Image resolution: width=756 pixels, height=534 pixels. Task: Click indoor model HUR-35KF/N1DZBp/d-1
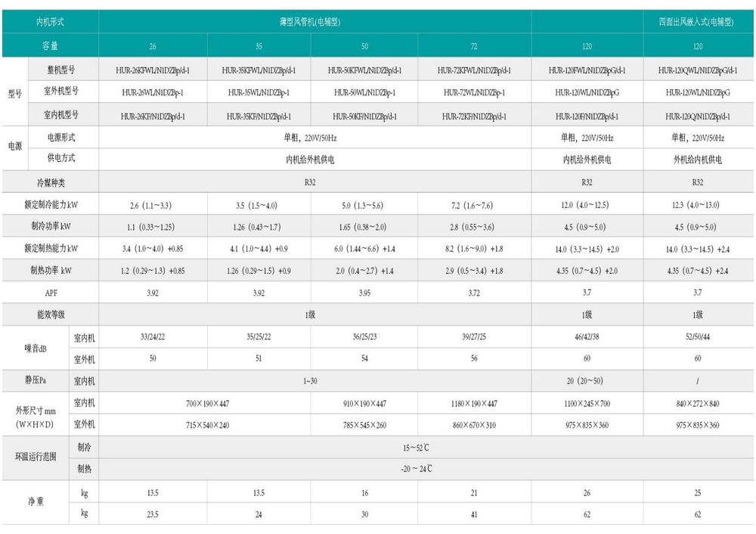click(x=259, y=116)
